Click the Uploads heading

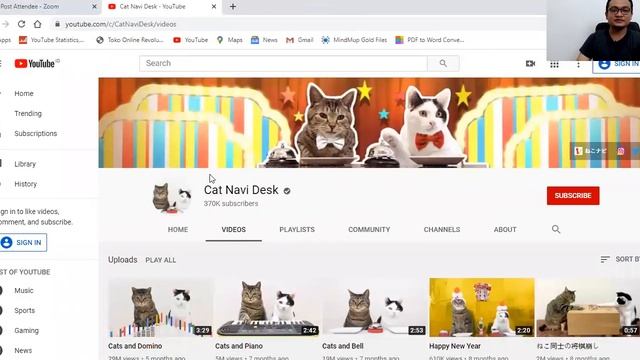122,260
